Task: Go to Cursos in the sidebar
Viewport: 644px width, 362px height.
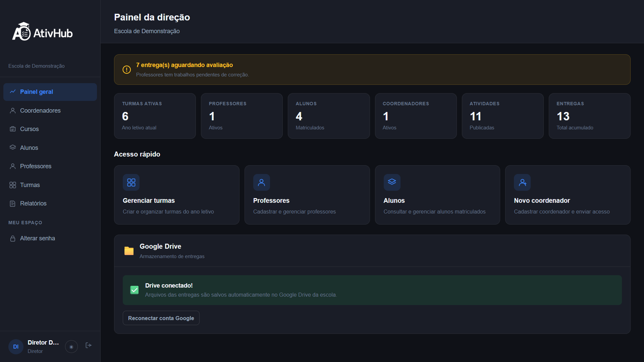Action: tap(50, 129)
